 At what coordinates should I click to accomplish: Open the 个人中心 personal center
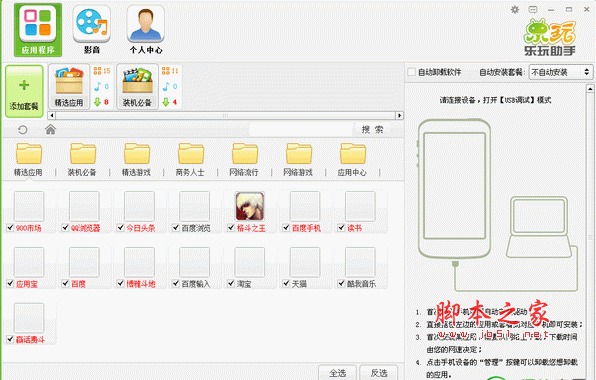tap(146, 30)
